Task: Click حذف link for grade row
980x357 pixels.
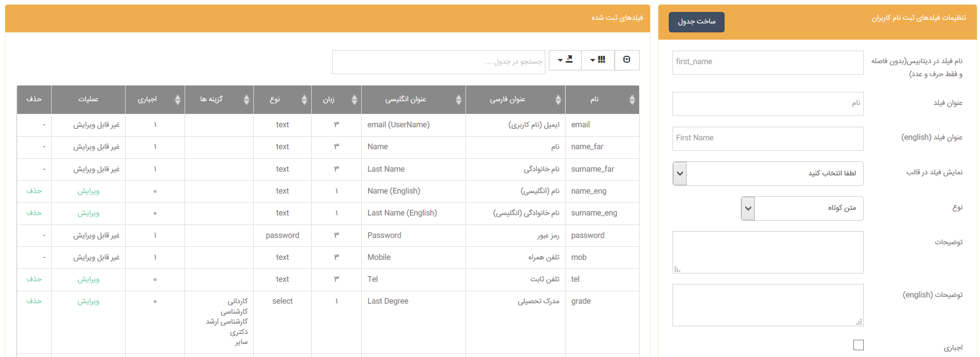Action: (x=34, y=301)
